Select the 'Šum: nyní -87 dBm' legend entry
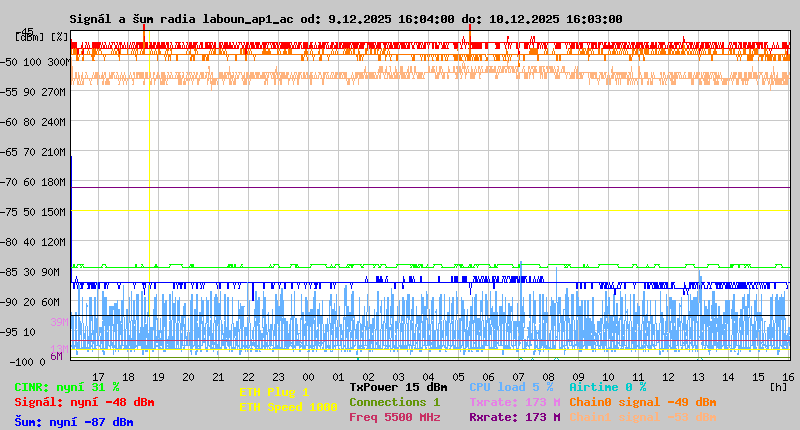 click(74, 422)
